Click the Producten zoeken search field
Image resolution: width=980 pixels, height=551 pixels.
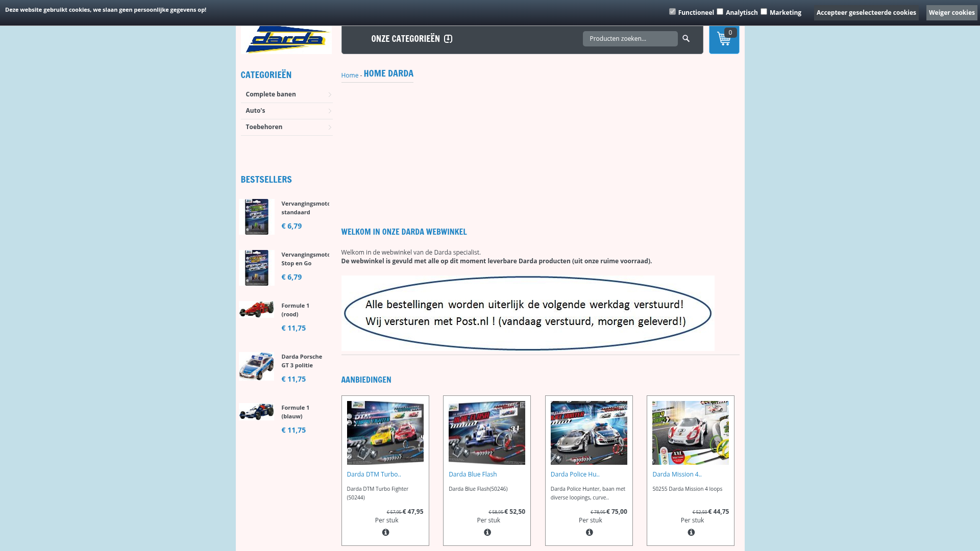point(630,39)
